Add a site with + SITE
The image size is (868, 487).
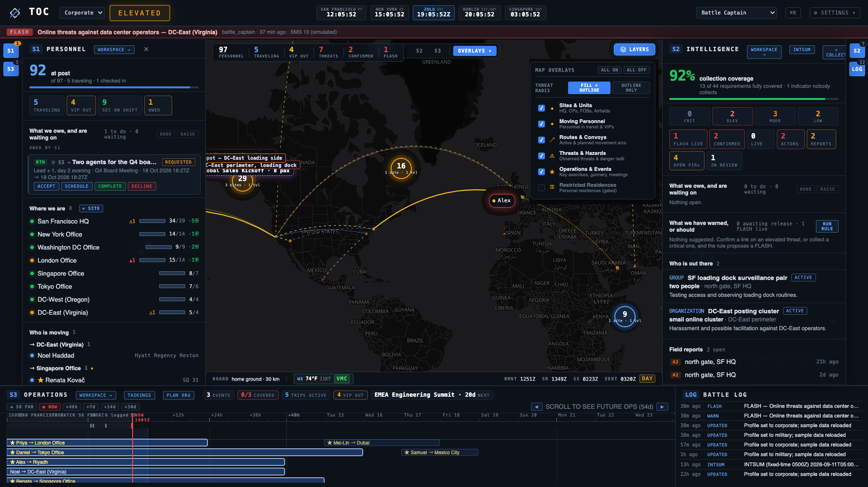[x=91, y=209]
